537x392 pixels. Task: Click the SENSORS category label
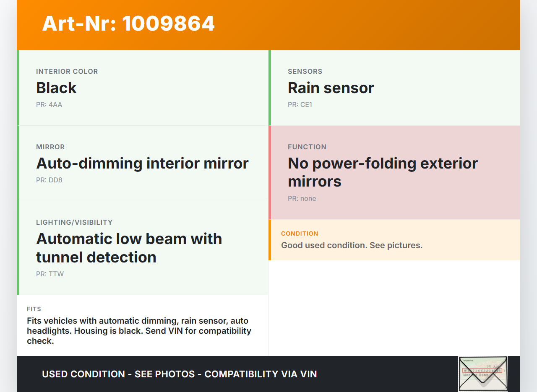pyautogui.click(x=305, y=72)
